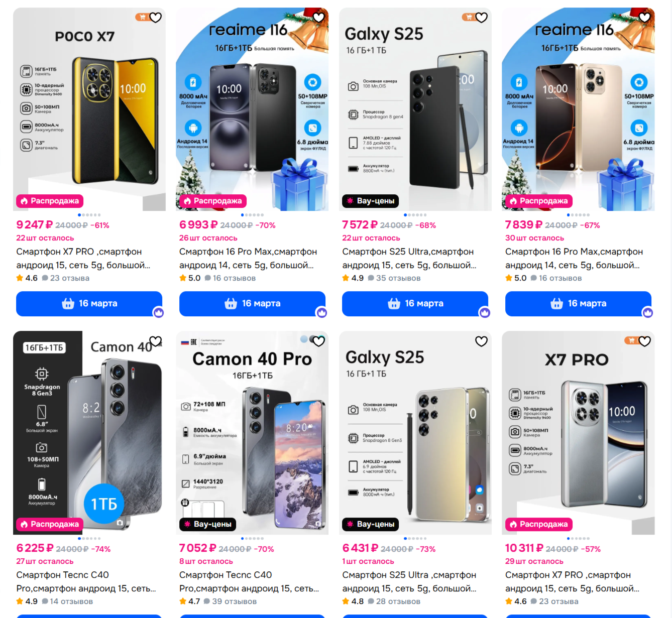Click the Распродажа badge on the Camon 40 card

point(50,524)
